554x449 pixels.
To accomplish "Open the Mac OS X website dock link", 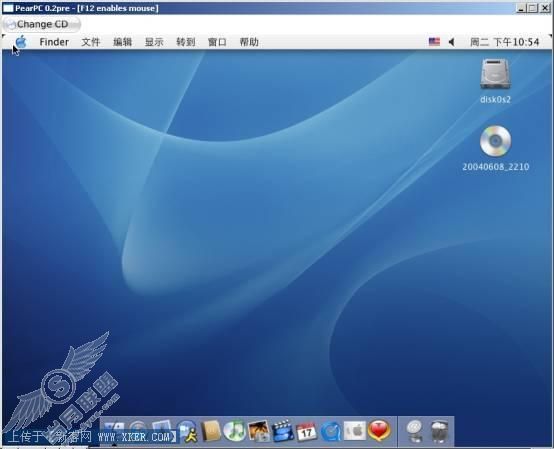I will (x=415, y=431).
